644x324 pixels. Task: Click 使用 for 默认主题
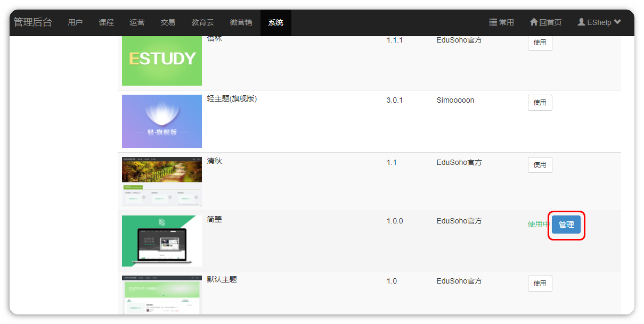pyautogui.click(x=540, y=284)
